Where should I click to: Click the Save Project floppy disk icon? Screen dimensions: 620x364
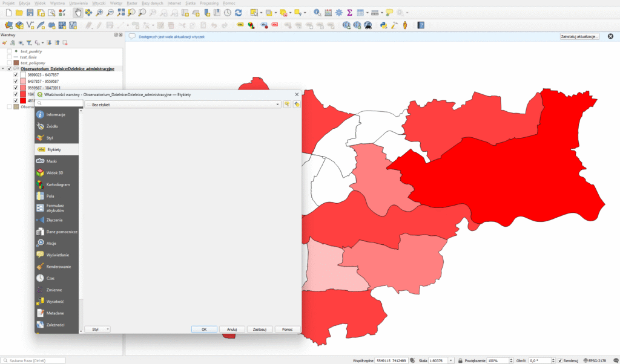point(30,13)
